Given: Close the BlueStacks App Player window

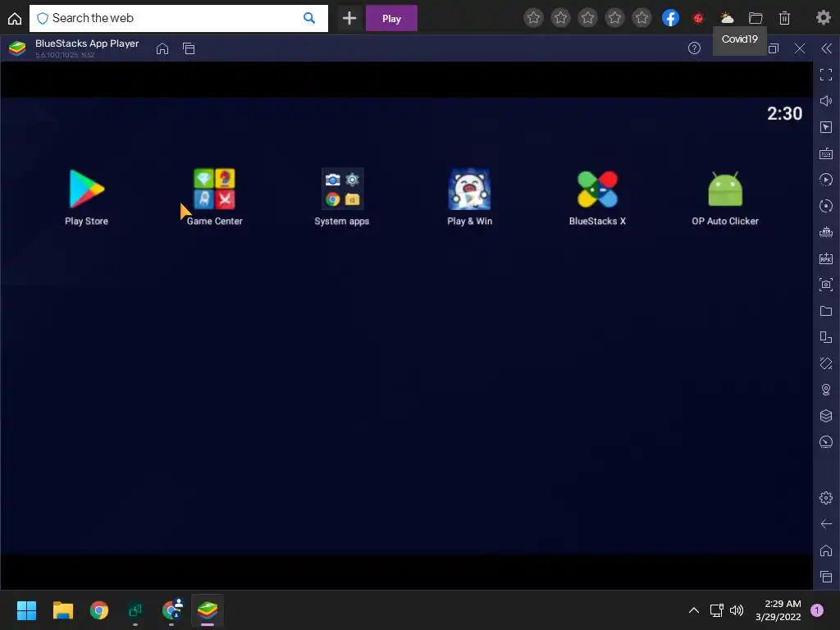Looking at the screenshot, I should tap(799, 48).
